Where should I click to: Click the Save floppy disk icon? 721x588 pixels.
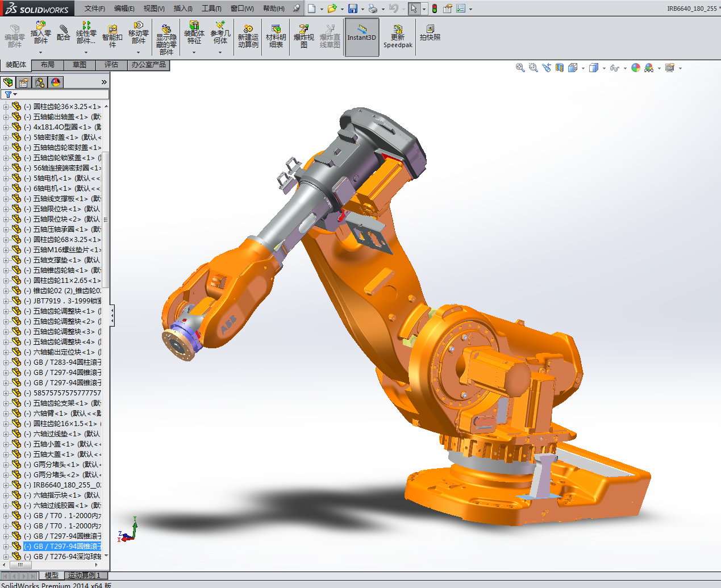tap(352, 9)
